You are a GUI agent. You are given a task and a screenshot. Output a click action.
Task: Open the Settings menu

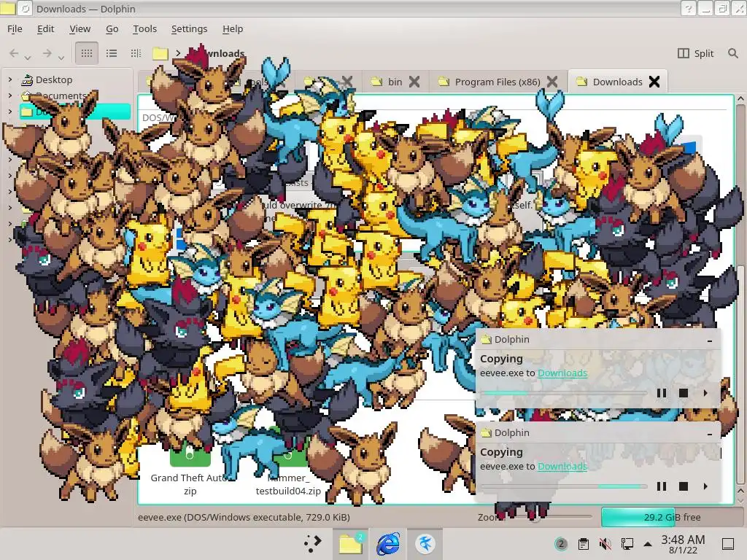pos(189,28)
